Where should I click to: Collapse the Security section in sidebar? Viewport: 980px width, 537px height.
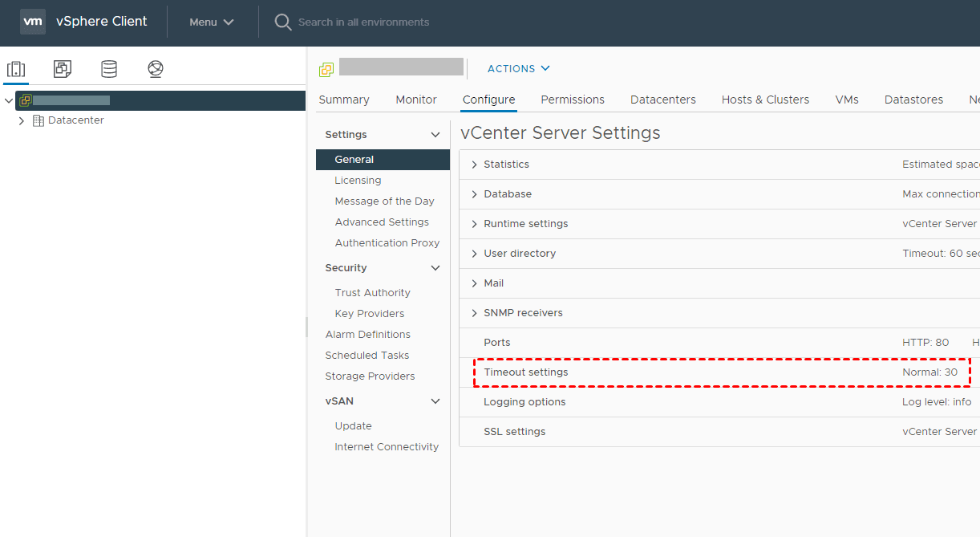tap(435, 268)
